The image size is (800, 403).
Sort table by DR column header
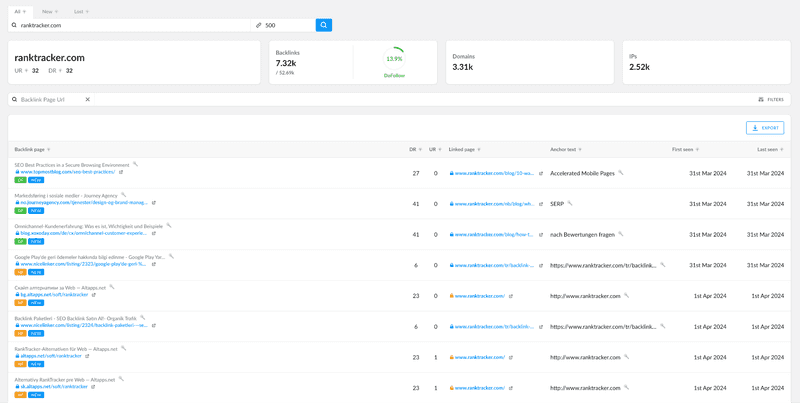pos(415,149)
